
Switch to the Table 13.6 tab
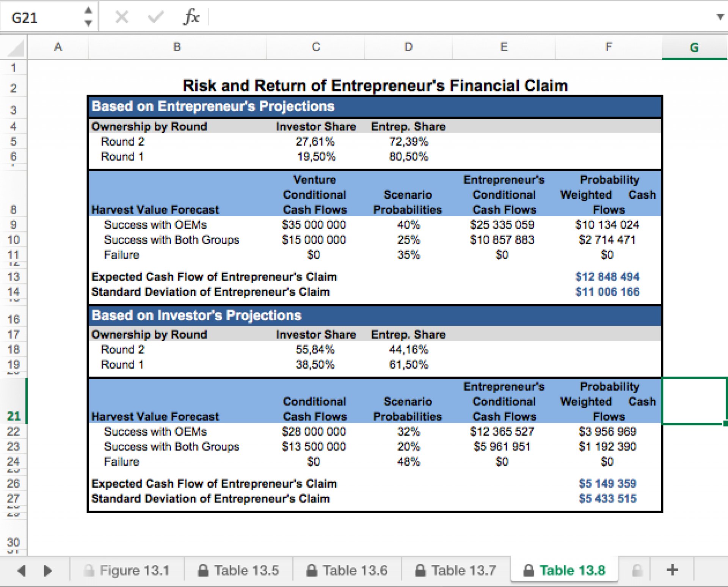click(348, 570)
